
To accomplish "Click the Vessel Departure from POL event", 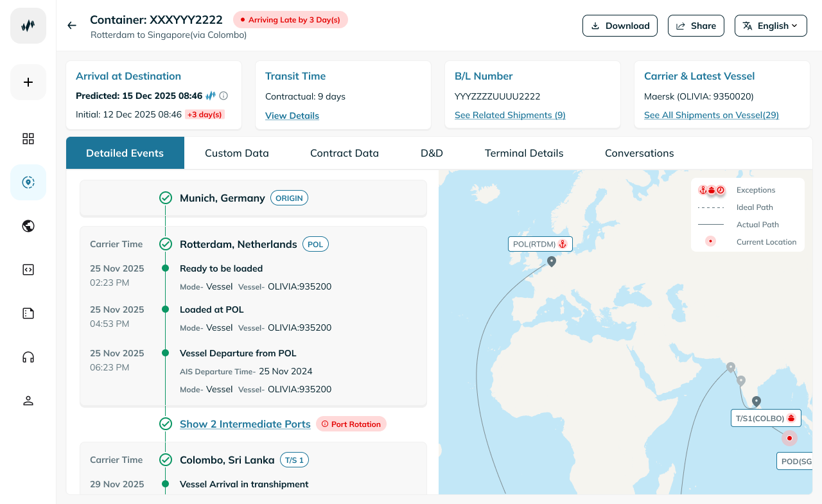I will [238, 353].
